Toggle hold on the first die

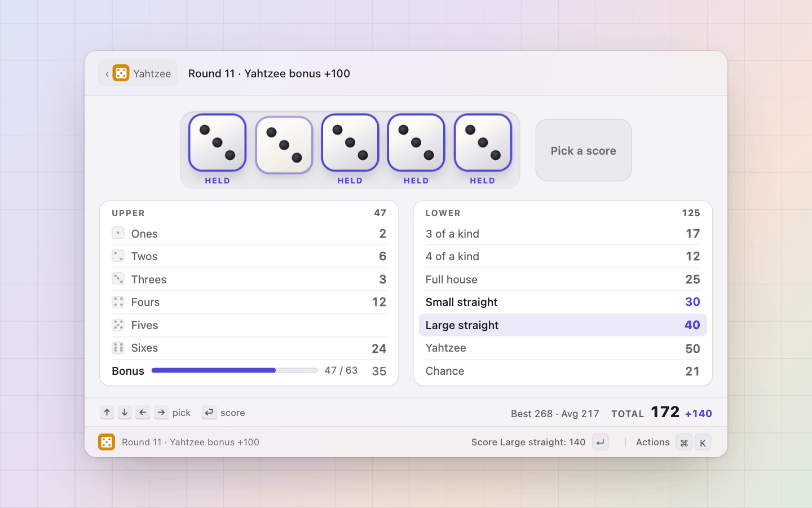click(217, 142)
